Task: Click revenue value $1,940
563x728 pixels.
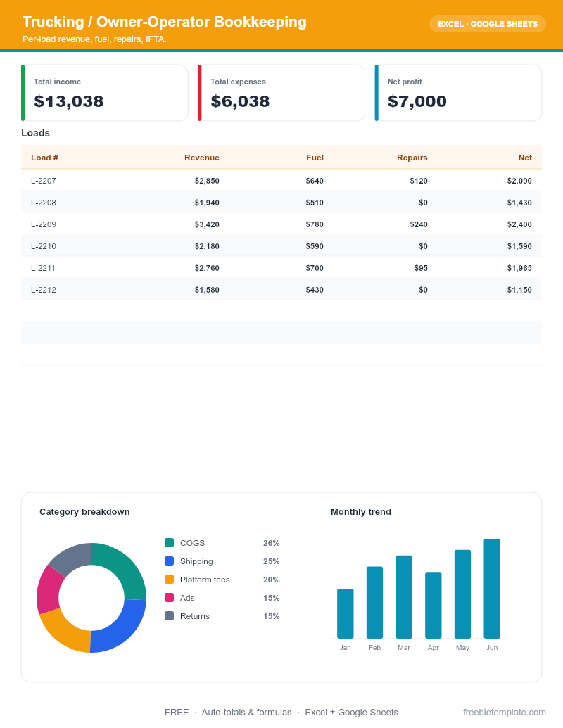Action: tap(207, 203)
